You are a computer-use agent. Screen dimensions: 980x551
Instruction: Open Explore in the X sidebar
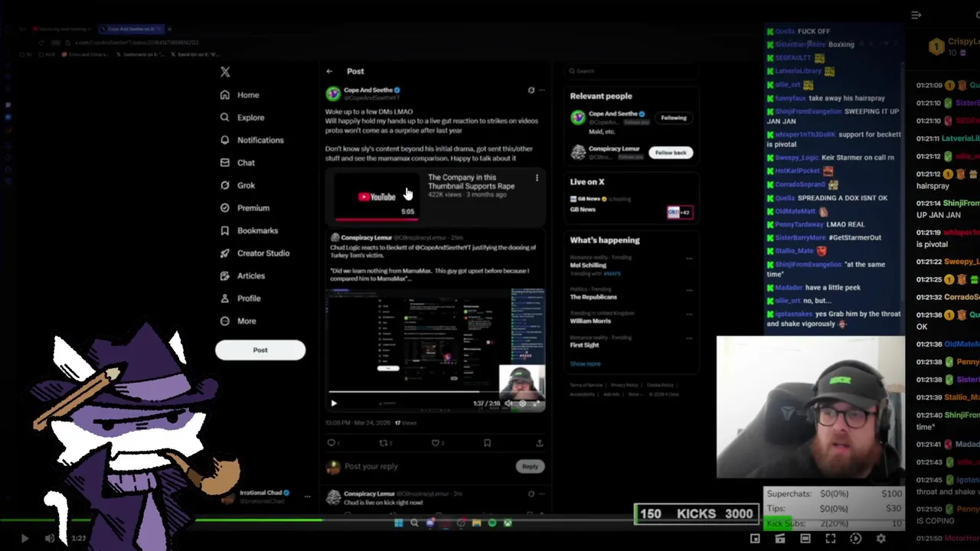241,118
